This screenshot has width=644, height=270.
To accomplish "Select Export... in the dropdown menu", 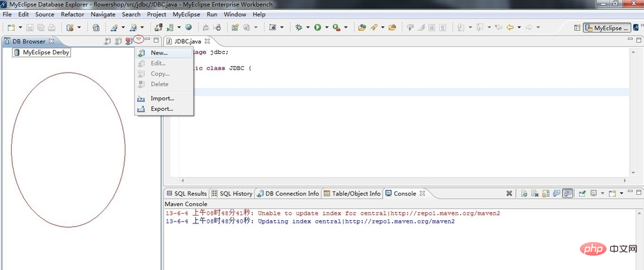I will click(164, 109).
